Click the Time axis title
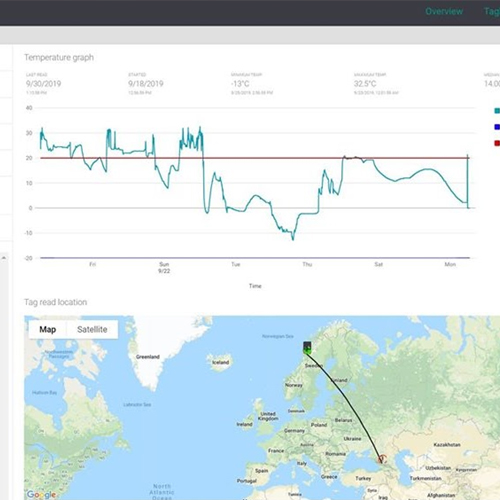This screenshot has height=500, width=500. pos(255,286)
